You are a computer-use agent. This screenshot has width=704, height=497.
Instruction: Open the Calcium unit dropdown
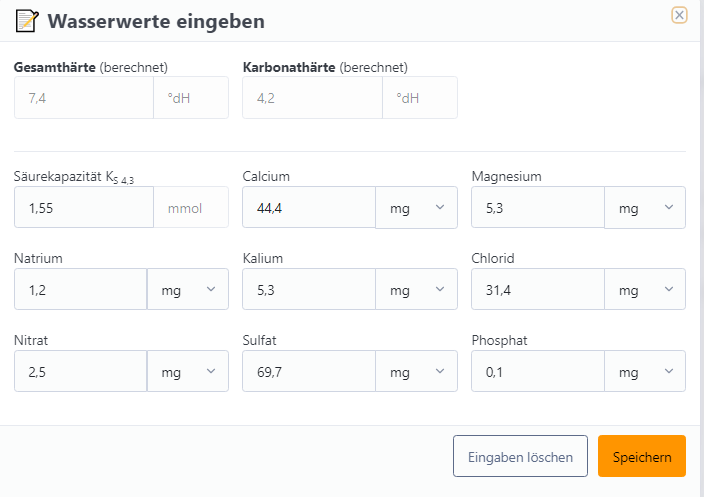click(x=416, y=208)
